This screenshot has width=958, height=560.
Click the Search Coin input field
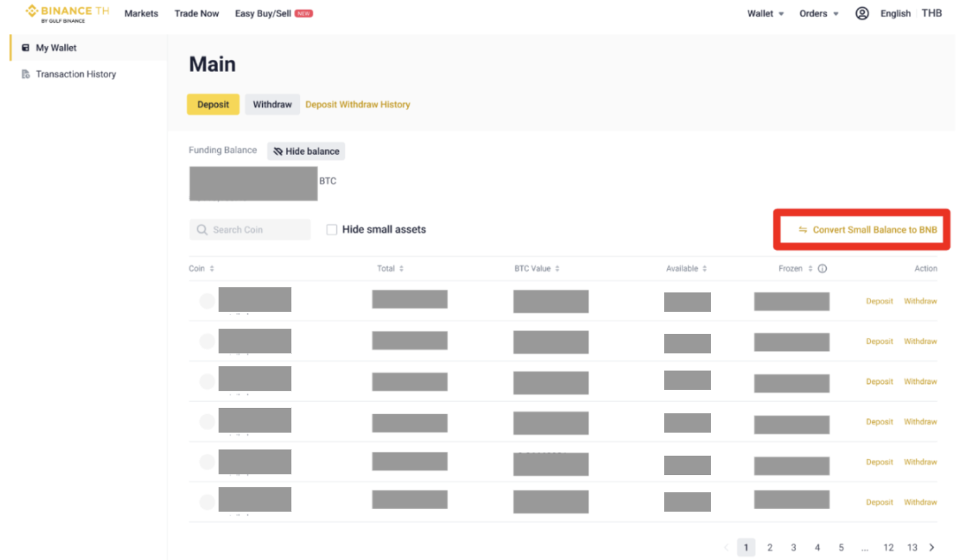click(x=259, y=230)
